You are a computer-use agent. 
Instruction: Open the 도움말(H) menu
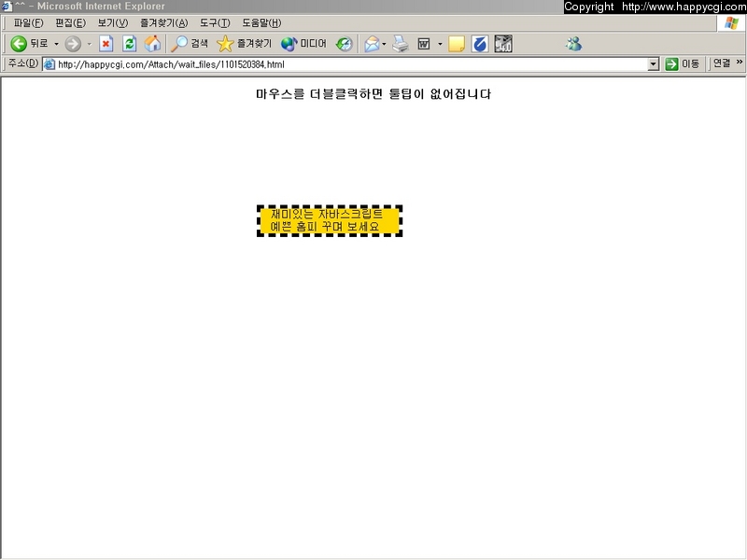pyautogui.click(x=261, y=22)
